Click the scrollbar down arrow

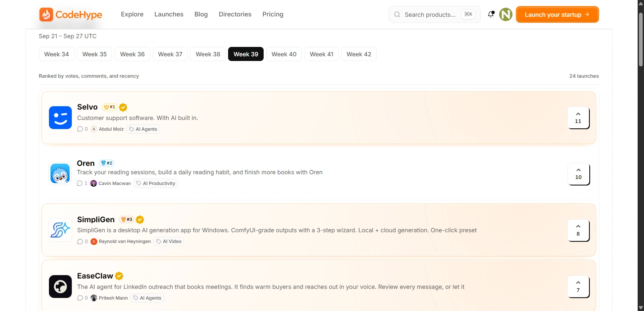tap(641, 308)
